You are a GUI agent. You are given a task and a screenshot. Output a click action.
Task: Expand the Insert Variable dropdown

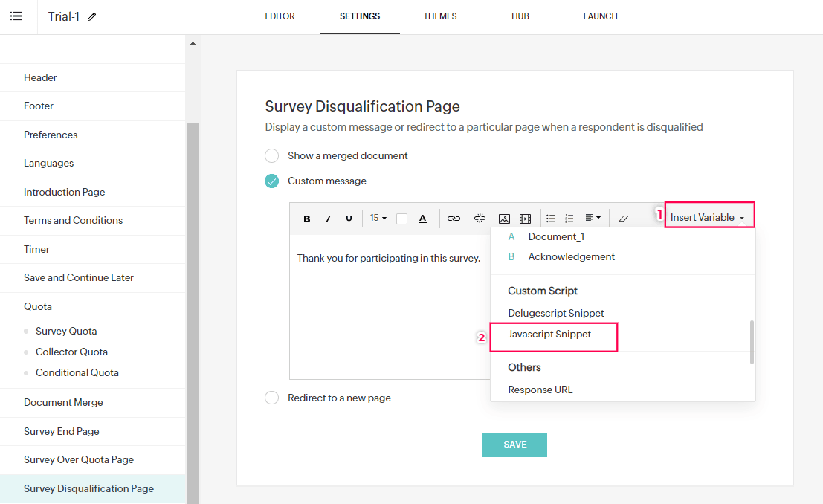[708, 217]
